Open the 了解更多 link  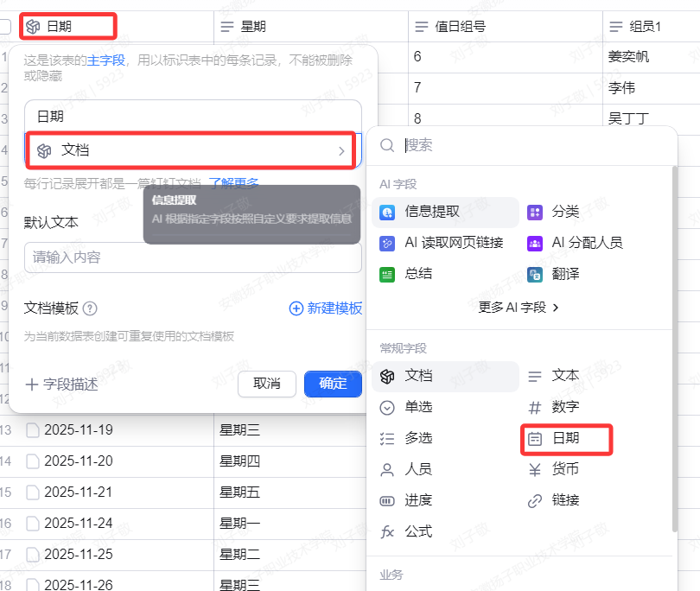pyautogui.click(x=233, y=181)
